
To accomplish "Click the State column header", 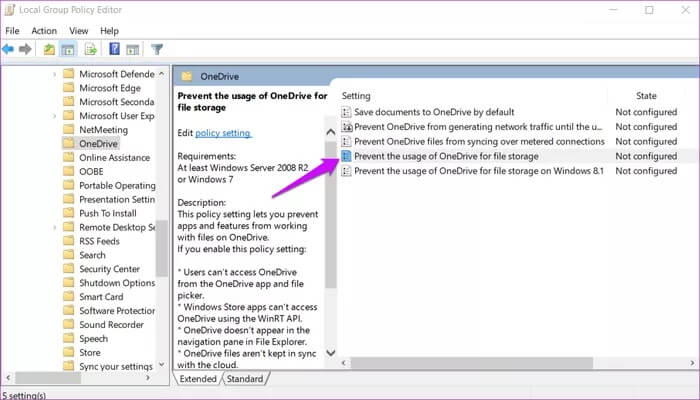I will tap(646, 96).
